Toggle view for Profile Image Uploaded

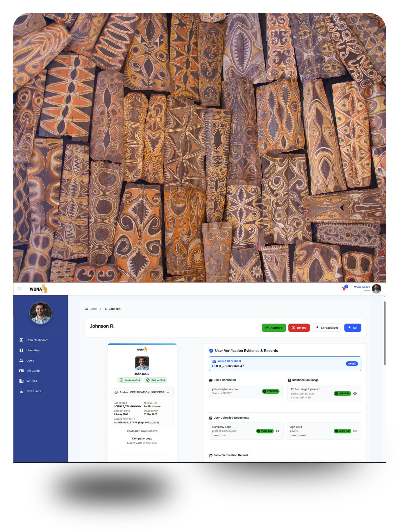tap(355, 394)
